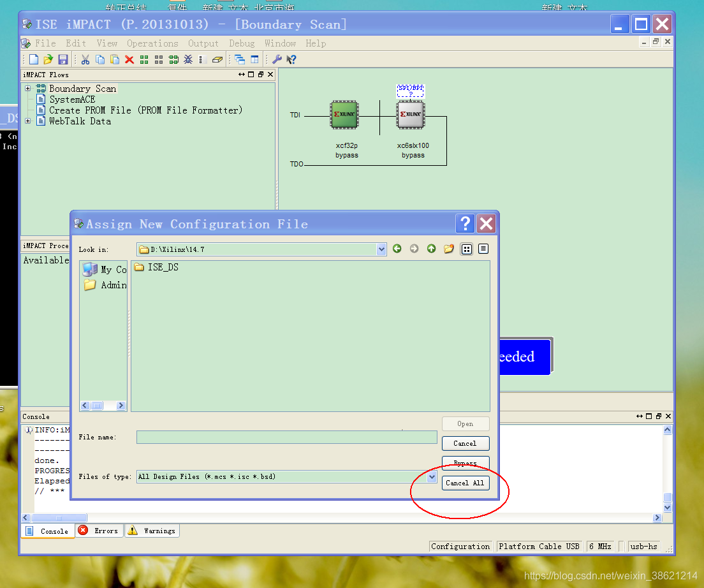Click the Paste clipboard icon

(115, 59)
